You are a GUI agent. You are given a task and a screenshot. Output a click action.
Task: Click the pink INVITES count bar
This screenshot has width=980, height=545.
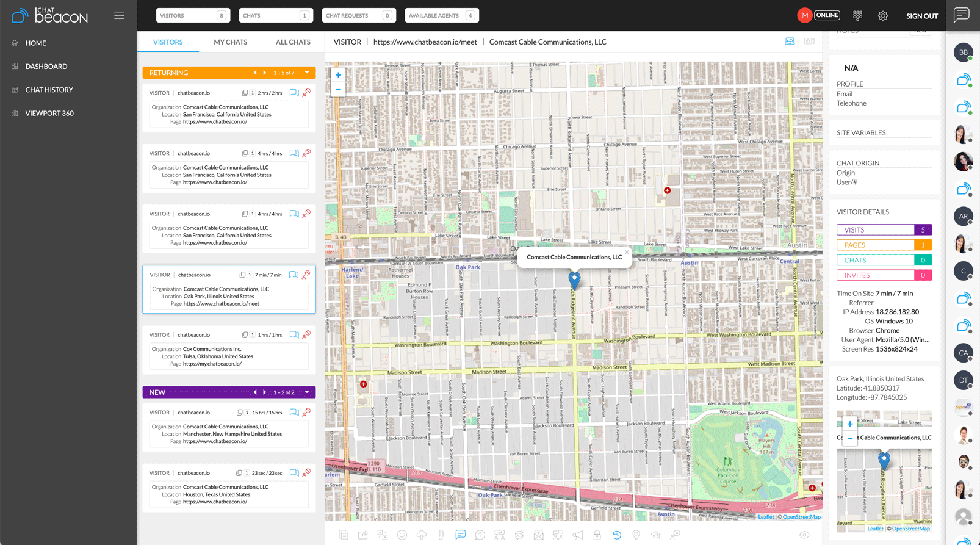click(x=884, y=275)
